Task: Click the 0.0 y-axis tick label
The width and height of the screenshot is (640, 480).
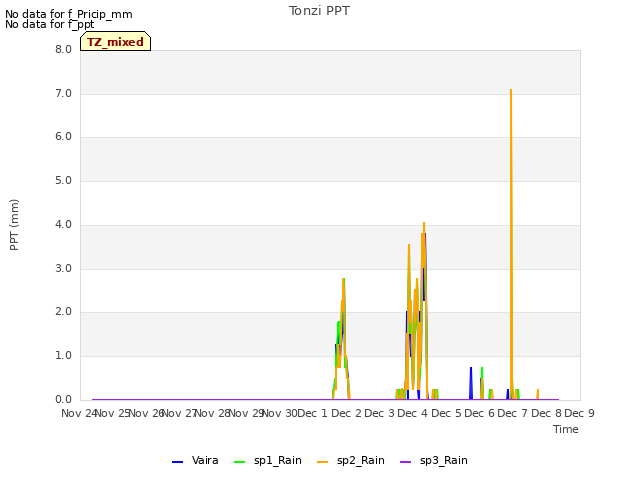Action: coord(63,400)
